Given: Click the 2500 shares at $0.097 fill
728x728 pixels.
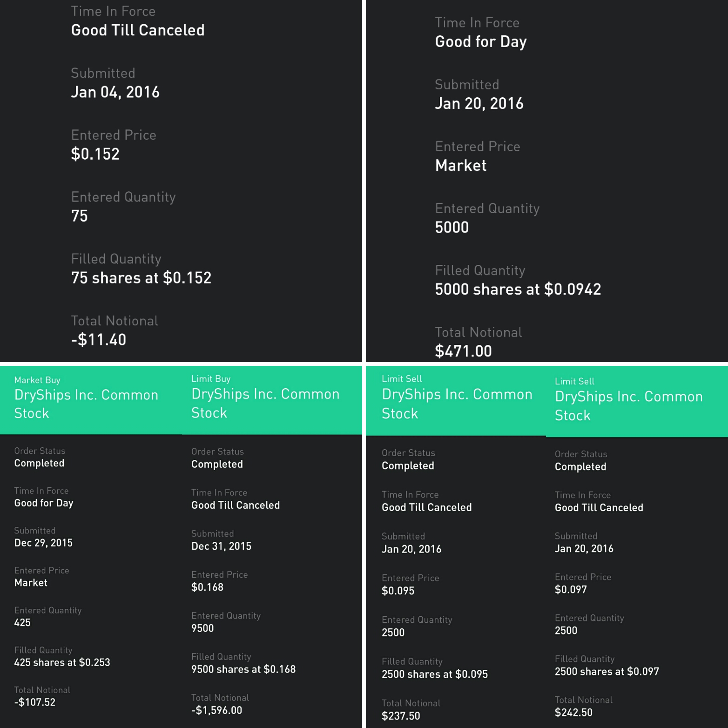Looking at the screenshot, I should point(607,671).
